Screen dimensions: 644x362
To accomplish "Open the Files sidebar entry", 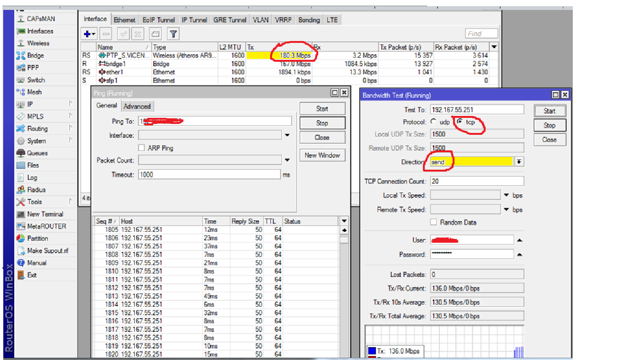I will tap(33, 165).
